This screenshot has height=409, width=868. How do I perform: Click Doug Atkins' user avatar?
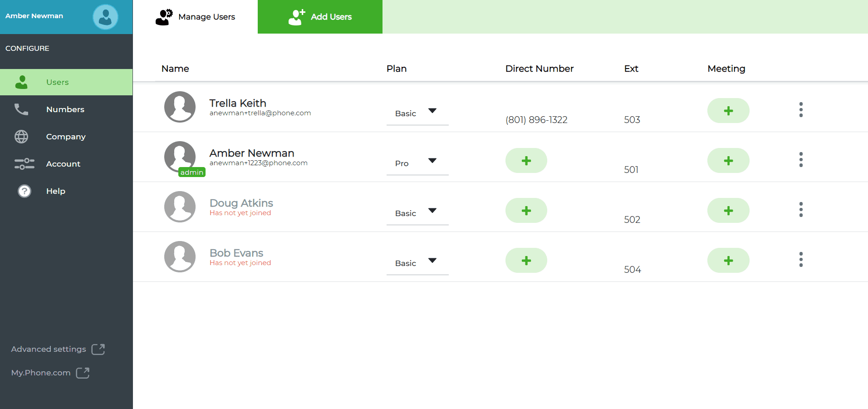180,207
